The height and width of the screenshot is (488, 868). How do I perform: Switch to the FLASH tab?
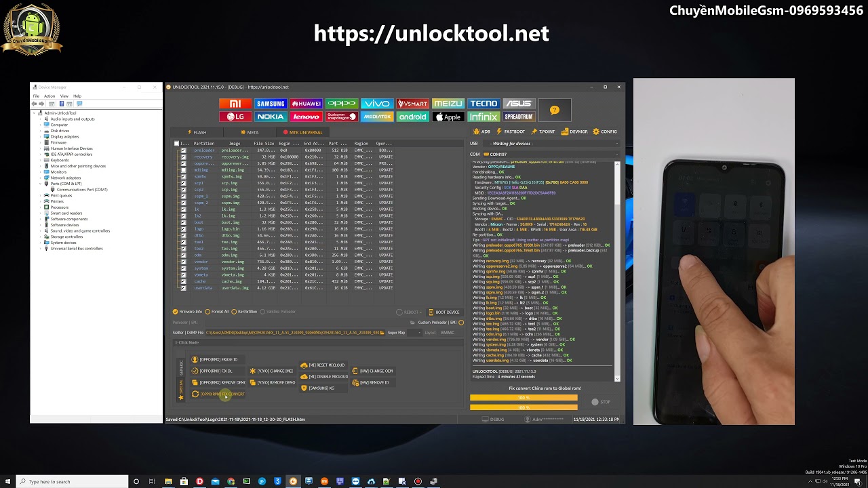197,132
